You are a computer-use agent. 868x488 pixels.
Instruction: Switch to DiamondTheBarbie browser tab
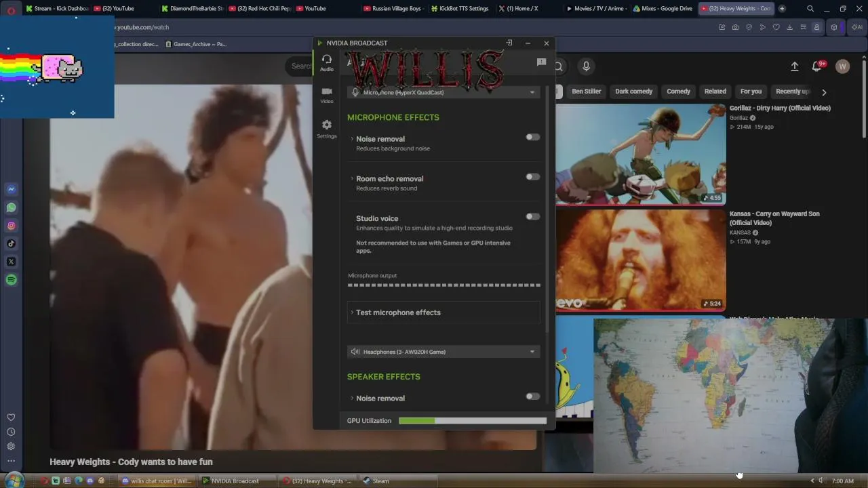[193, 9]
